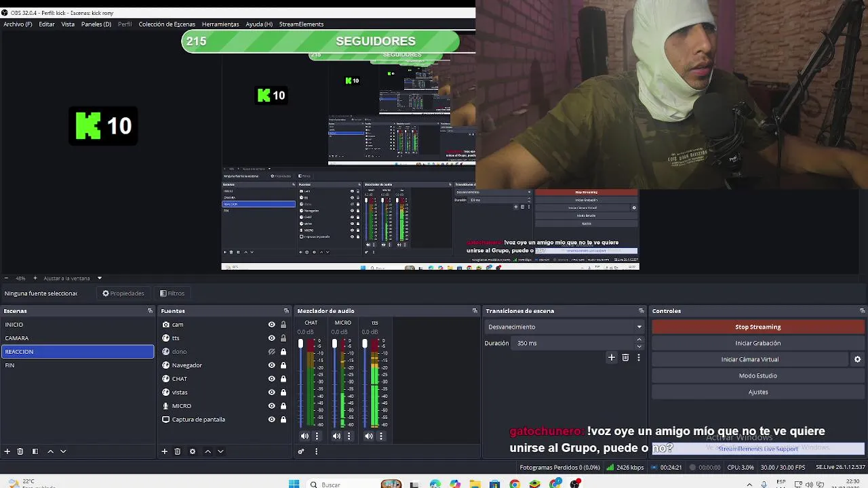
Task: Delete selected scene with Escenas trash icon
Action: (x=20, y=451)
